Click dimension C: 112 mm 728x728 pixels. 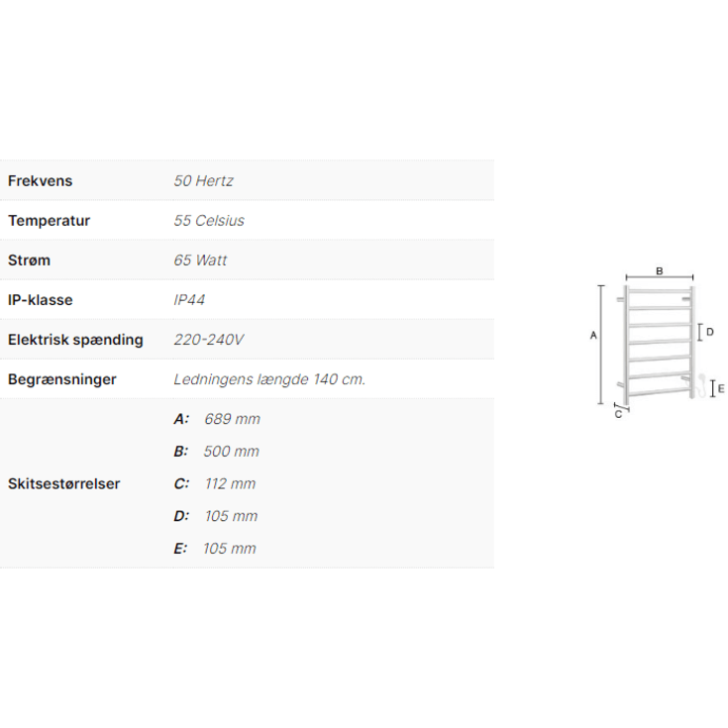215,483
